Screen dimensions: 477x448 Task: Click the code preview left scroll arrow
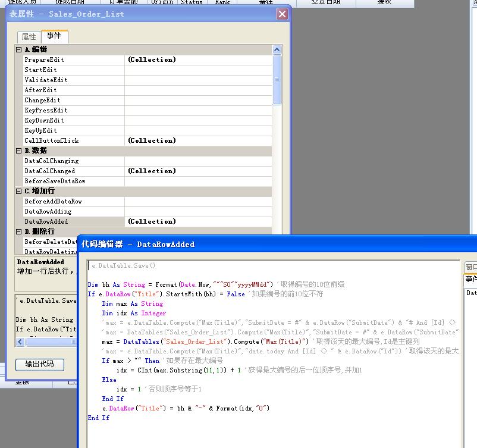(x=20, y=342)
